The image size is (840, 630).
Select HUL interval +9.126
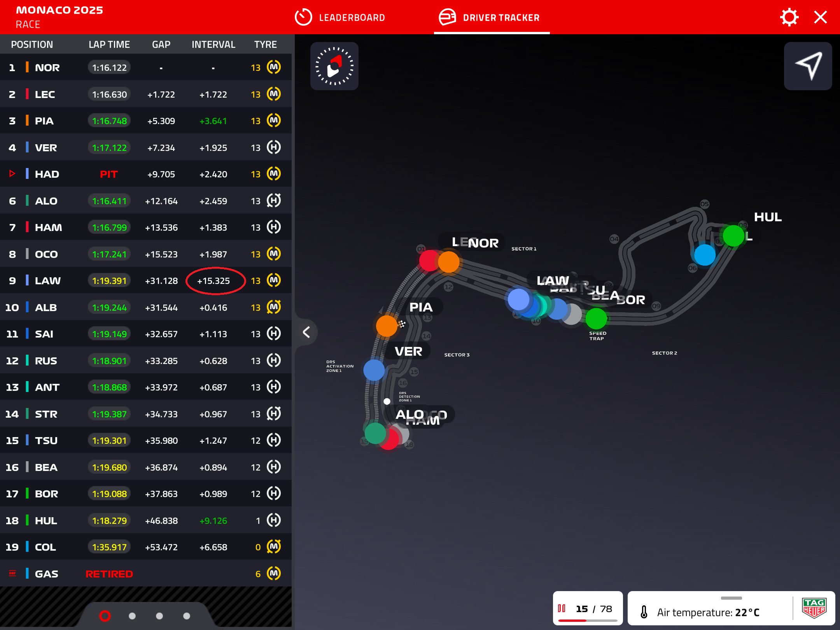pyautogui.click(x=213, y=521)
